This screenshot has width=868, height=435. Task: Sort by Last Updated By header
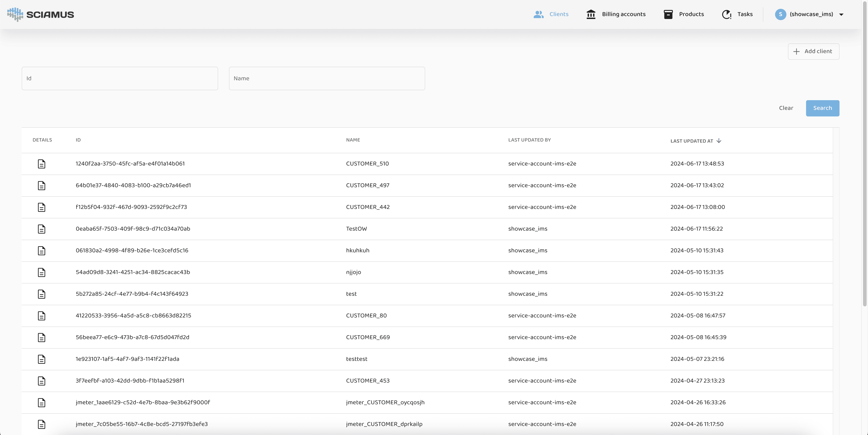[x=529, y=140]
